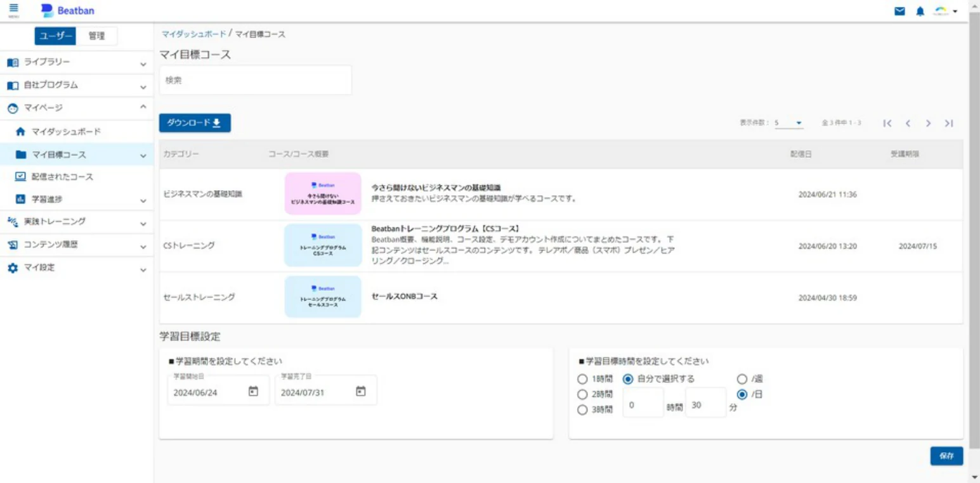Click the 実践トレーニング icon
This screenshot has width=980, height=483.
(13, 222)
